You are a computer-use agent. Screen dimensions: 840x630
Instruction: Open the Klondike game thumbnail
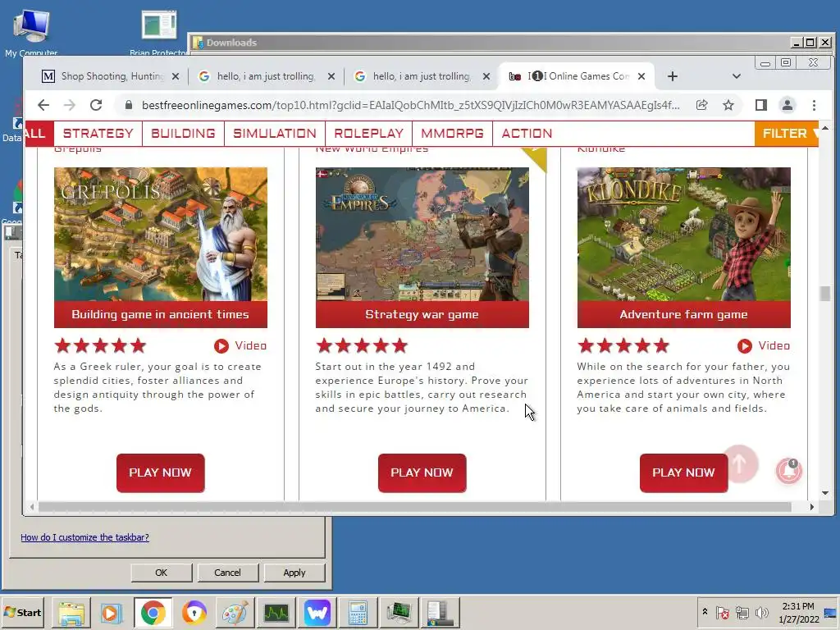[x=683, y=234]
